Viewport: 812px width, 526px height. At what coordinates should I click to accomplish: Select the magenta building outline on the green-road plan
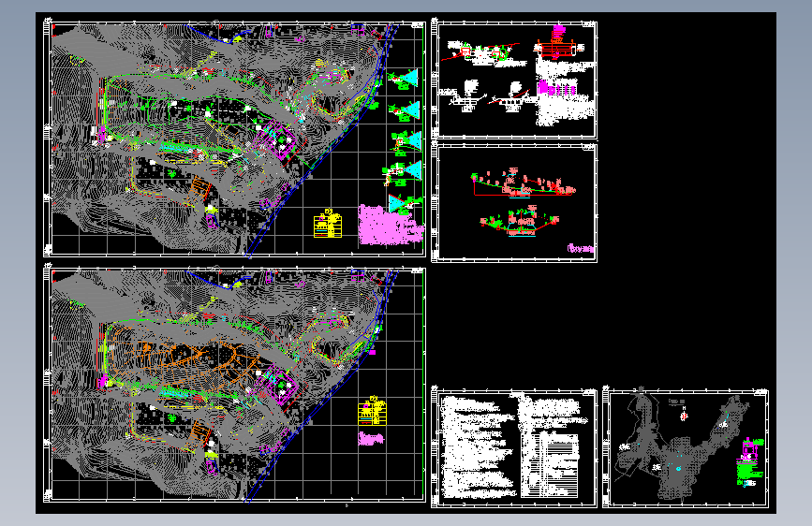pyautogui.click(x=277, y=139)
